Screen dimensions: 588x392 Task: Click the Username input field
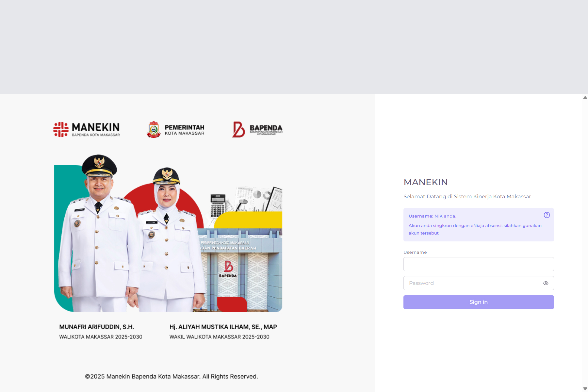pos(479,264)
